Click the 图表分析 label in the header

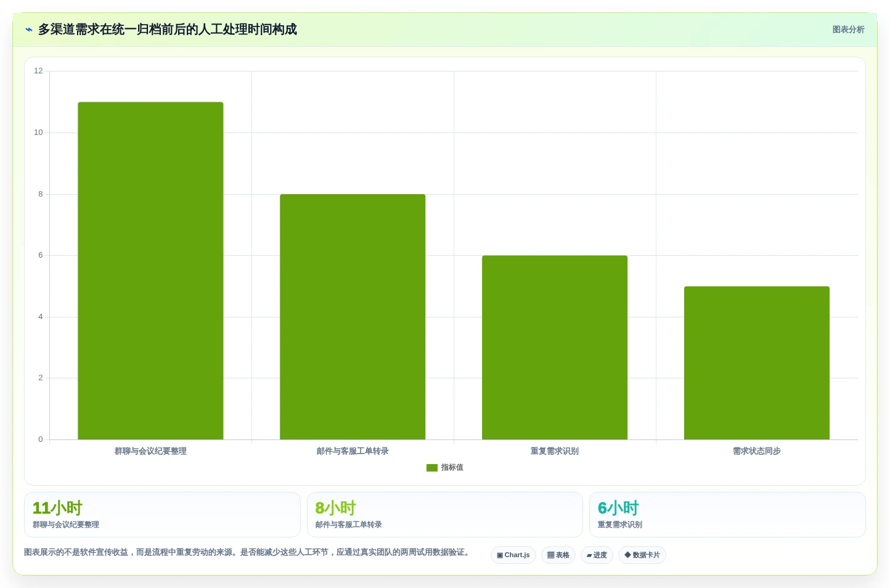click(x=848, y=30)
